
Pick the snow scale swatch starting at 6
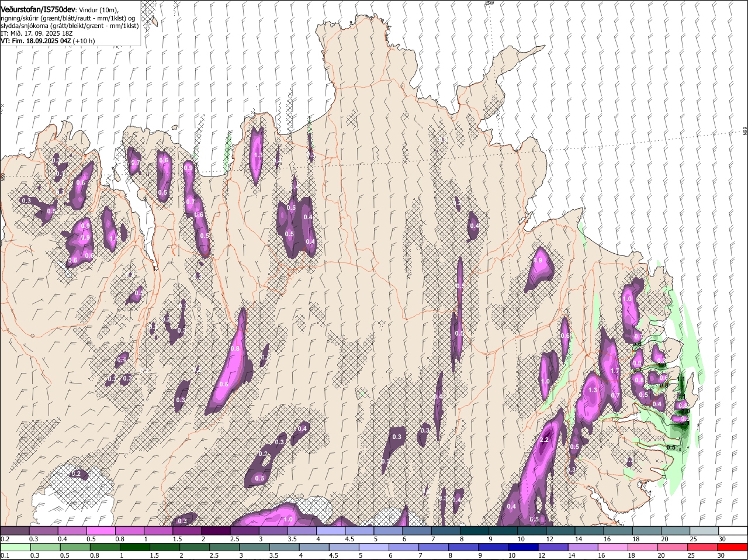point(417,531)
